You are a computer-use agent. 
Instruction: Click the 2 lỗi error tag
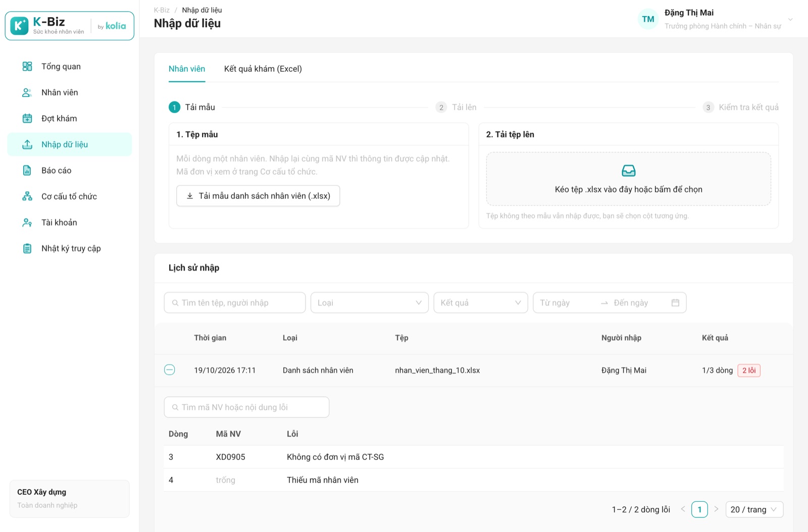(749, 370)
